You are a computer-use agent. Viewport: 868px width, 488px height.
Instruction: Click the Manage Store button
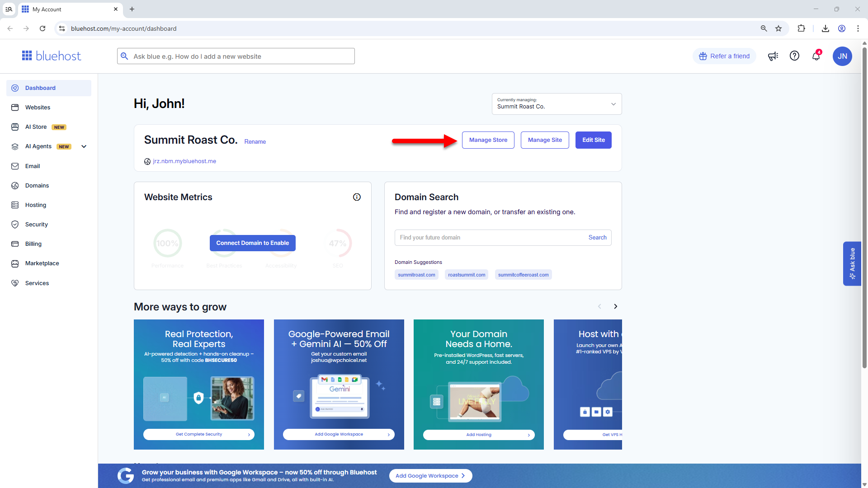[x=488, y=140]
